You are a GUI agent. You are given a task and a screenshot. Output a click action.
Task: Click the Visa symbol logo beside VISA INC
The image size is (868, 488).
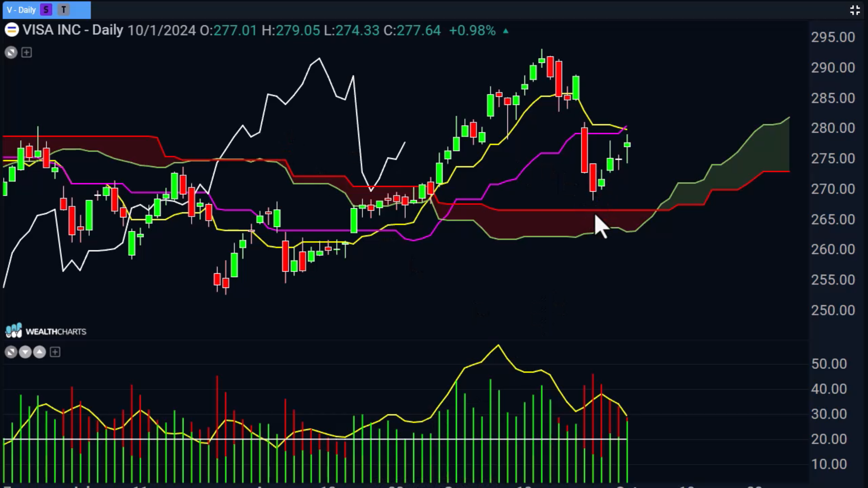[x=12, y=30]
